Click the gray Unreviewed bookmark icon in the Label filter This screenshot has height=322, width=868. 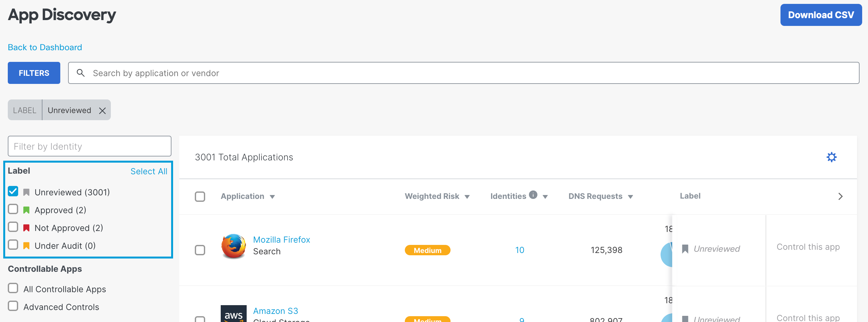[x=26, y=192]
